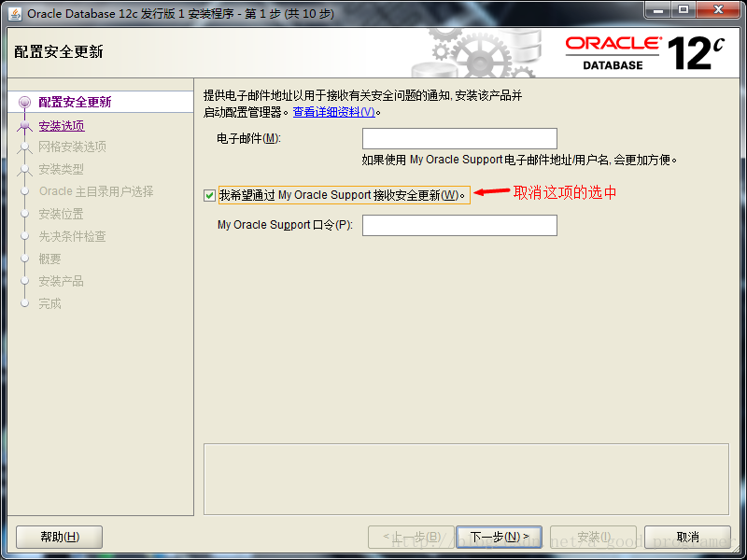Uncheck the My Oracle Support security updates checkbox
This screenshot has width=747, height=560.
coord(209,195)
